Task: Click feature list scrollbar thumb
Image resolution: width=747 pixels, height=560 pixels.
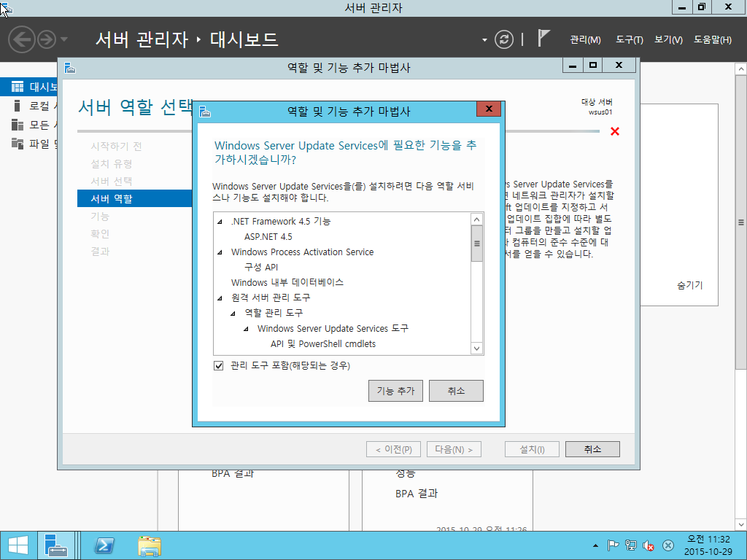Action: 476,244
